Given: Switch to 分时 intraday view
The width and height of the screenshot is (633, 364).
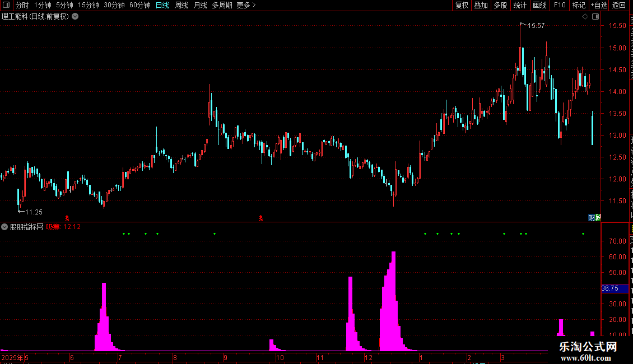Looking at the screenshot, I should click(x=22, y=5).
